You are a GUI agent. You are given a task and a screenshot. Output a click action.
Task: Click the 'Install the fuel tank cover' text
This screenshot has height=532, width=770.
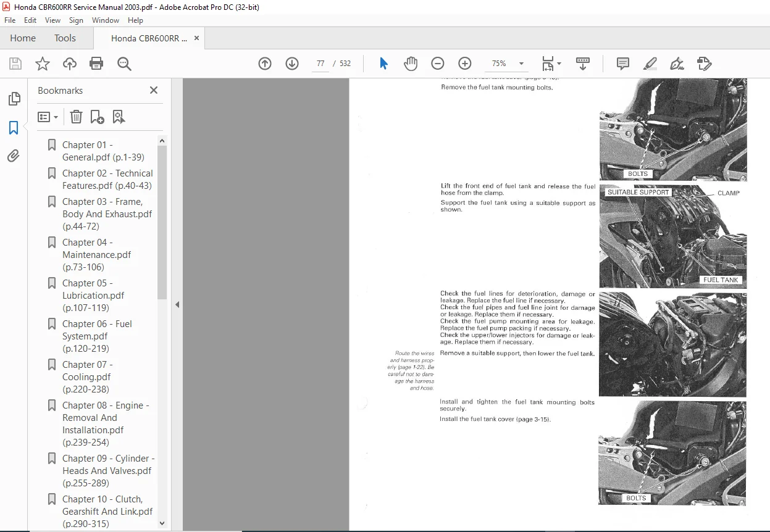495,419
